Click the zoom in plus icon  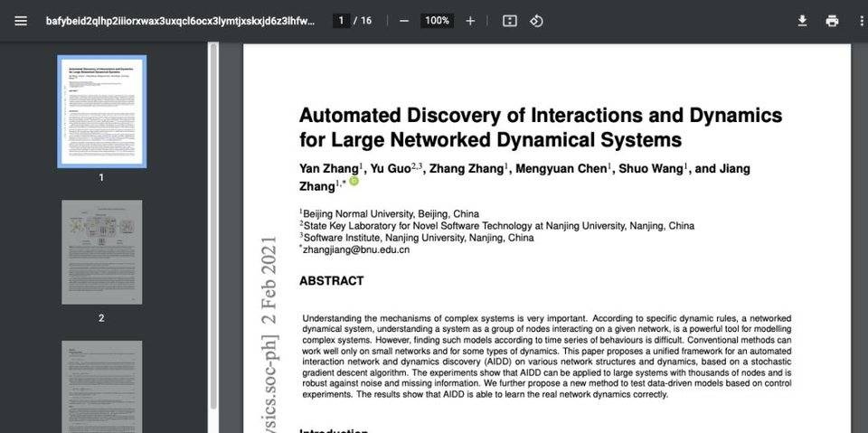[470, 21]
